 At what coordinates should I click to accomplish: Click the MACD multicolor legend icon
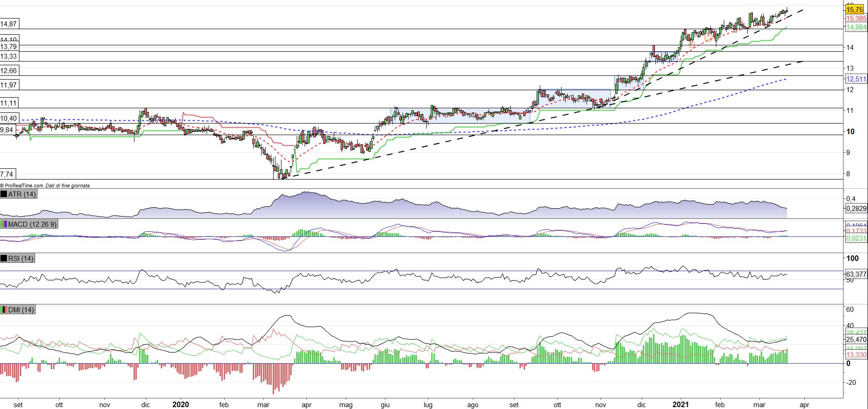(4, 224)
